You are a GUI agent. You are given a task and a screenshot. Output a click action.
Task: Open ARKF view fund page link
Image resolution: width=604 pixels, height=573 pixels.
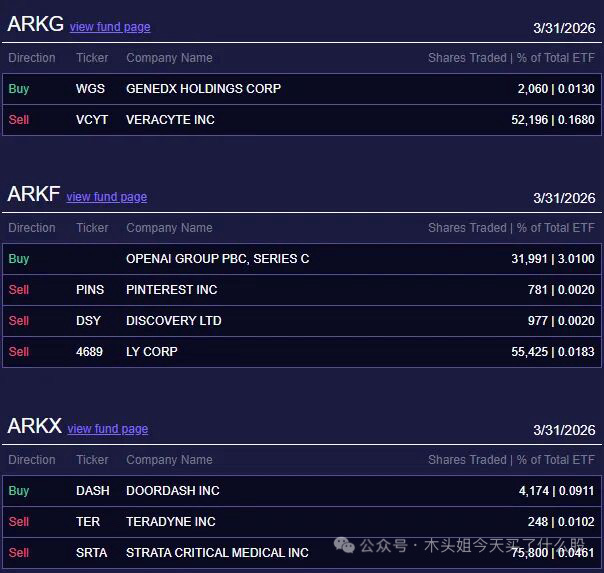click(107, 197)
